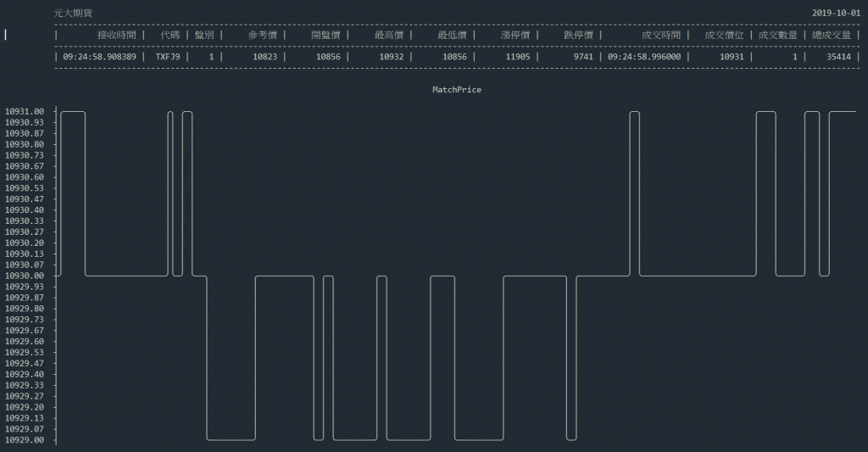This screenshot has height=452, width=868.
Task: Click the 成交價位 column header
Action: 724,35
